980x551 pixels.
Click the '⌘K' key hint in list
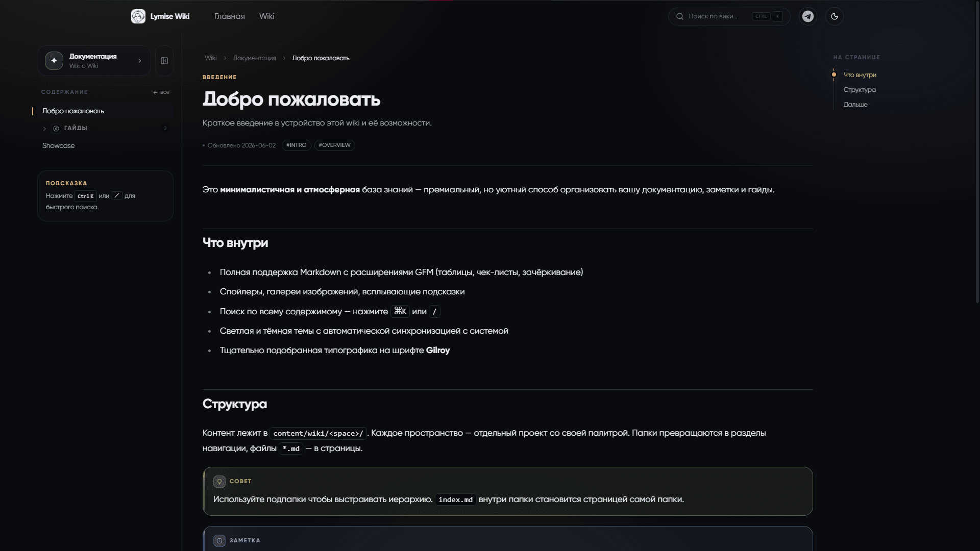[x=400, y=311]
